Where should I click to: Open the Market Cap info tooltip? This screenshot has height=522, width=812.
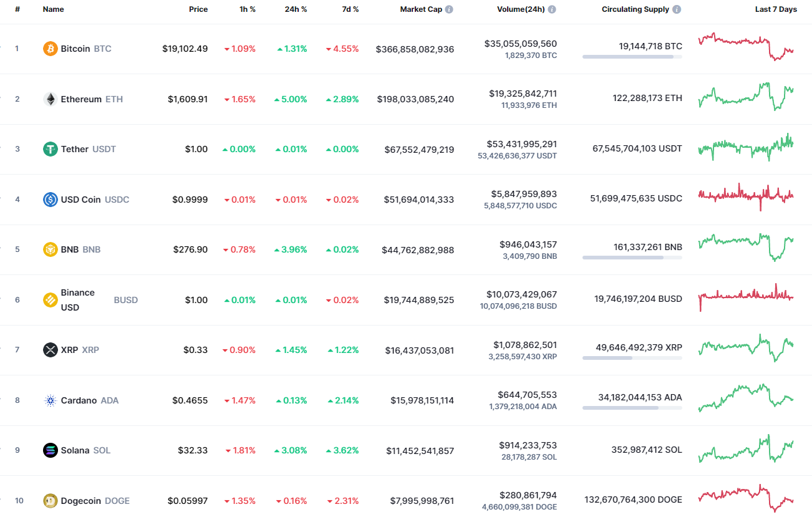(x=448, y=9)
